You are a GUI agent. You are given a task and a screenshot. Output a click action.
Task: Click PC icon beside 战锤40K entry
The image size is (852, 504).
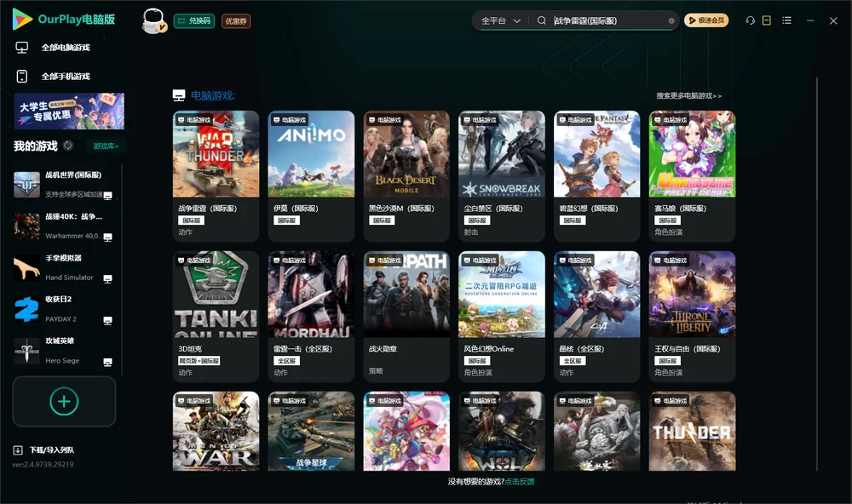click(x=107, y=238)
